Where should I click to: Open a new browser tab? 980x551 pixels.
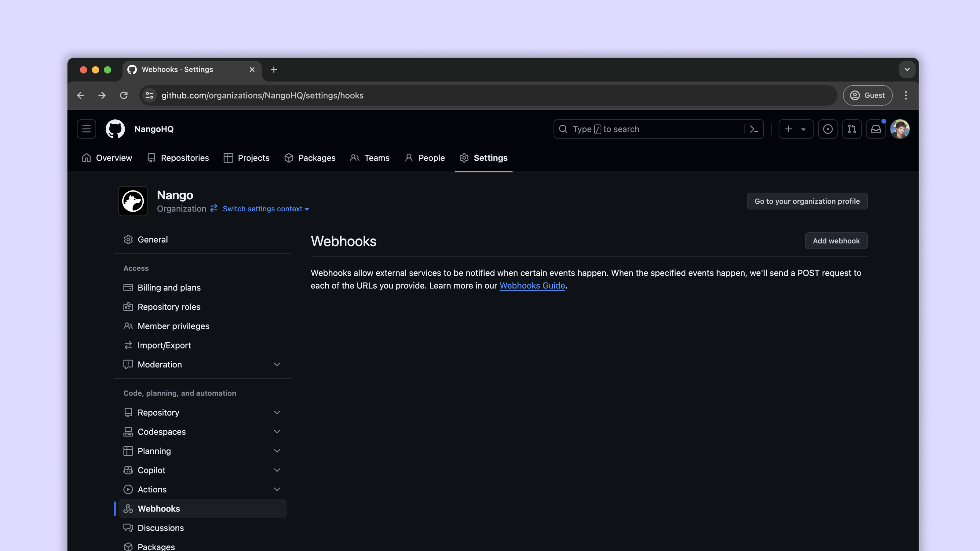point(273,70)
